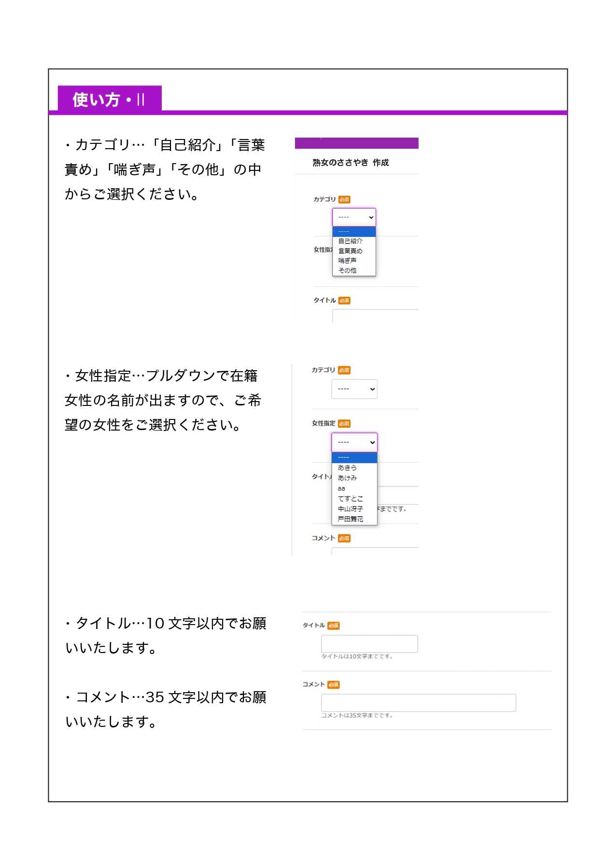Click the 熟女のささやき 作成 heading
This screenshot has height=864, width=616.
point(350,163)
